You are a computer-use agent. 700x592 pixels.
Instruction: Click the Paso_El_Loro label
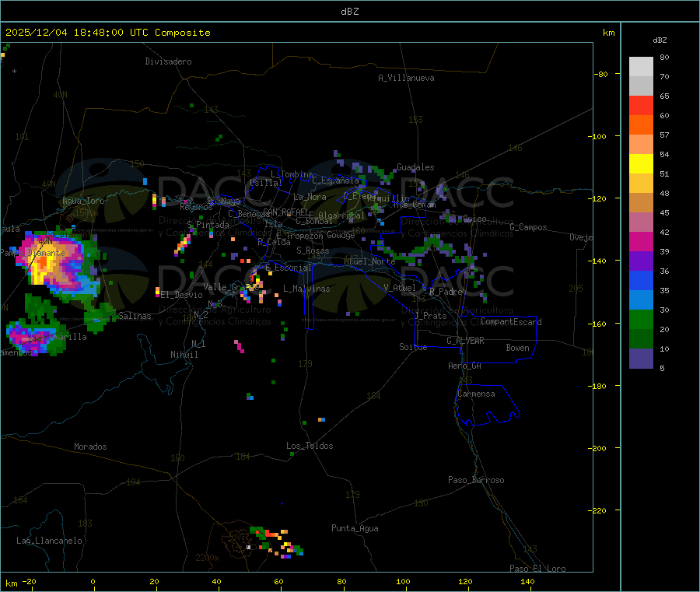point(538,569)
